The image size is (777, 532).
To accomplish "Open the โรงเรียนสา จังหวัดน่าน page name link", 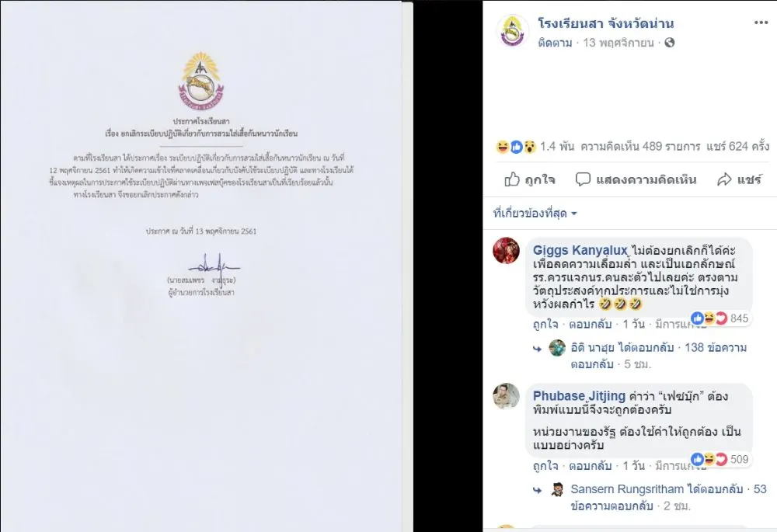I will 606,23.
